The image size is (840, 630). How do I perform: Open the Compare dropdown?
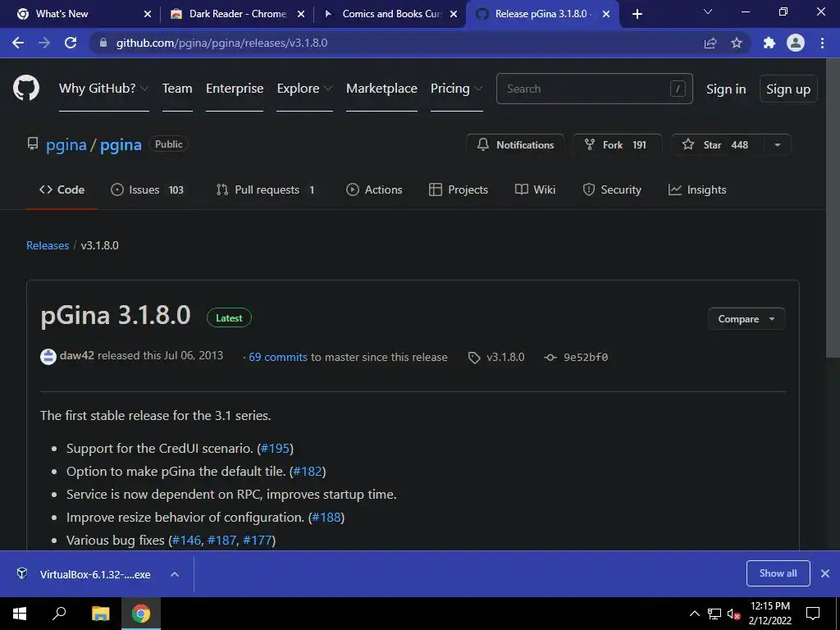point(746,319)
